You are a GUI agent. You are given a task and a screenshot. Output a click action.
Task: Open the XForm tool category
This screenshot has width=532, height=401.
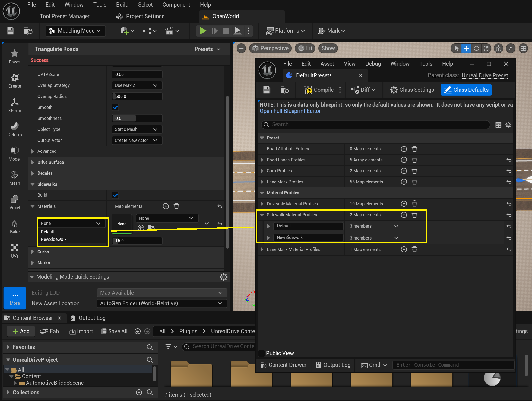coord(15,105)
